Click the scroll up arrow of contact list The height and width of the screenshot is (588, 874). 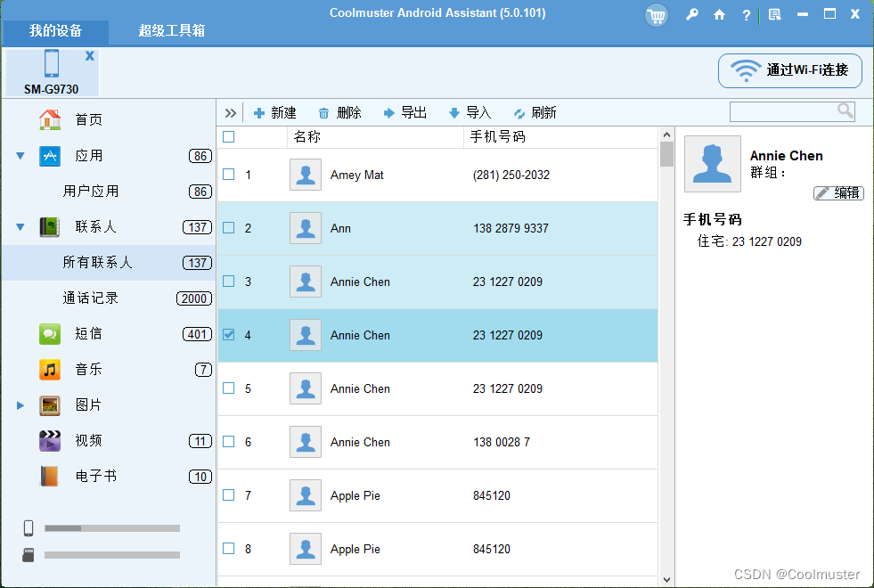[x=666, y=135]
